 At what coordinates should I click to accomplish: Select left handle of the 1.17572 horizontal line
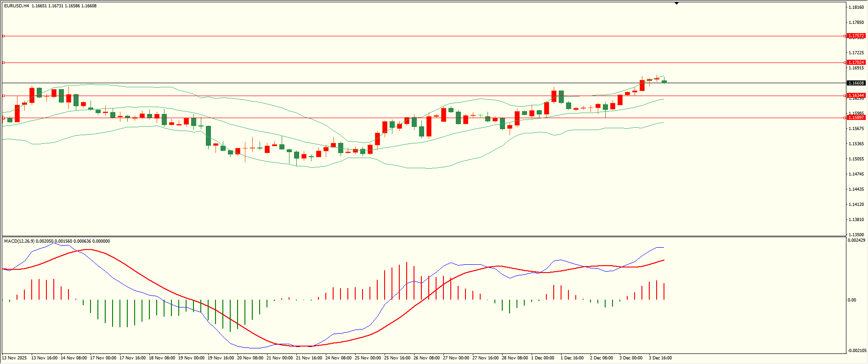pos(4,36)
